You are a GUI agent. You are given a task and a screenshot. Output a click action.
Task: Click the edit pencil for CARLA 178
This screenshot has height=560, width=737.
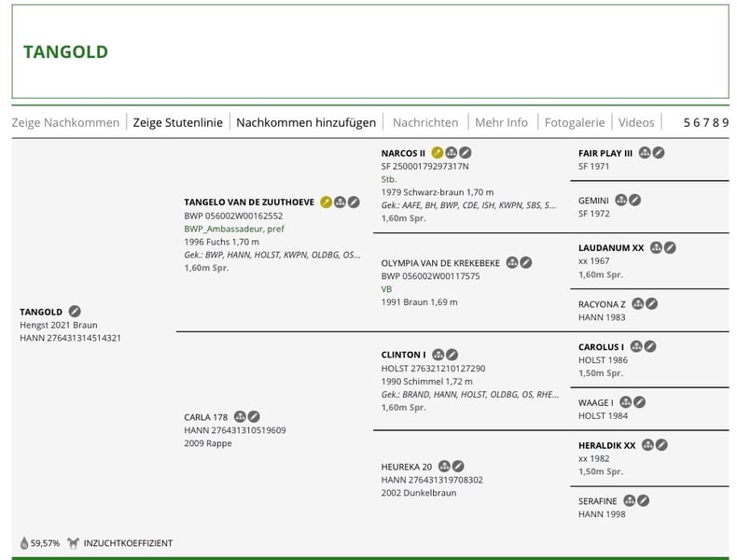(254, 416)
